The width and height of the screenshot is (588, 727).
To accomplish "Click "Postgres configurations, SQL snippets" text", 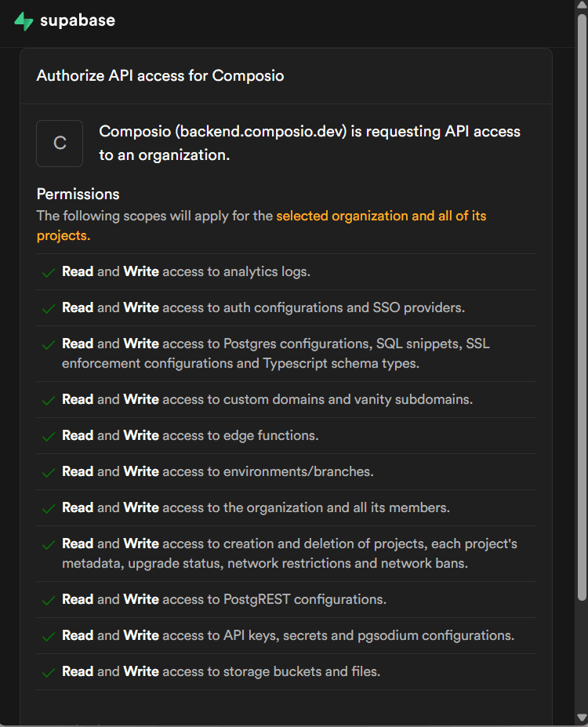I will click(343, 344).
